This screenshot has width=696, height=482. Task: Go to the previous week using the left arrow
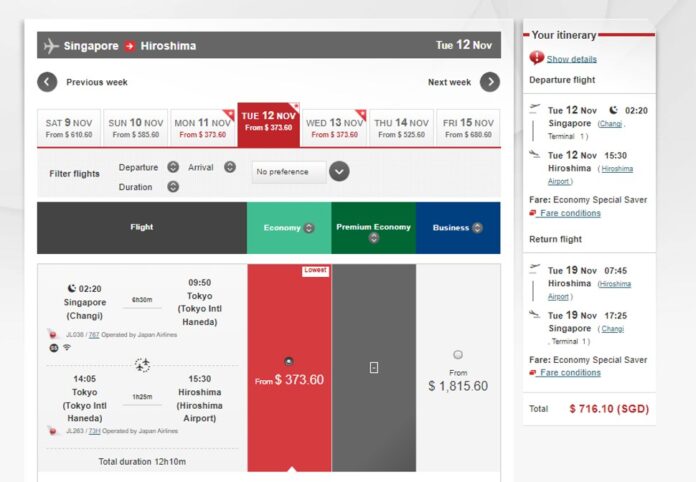tap(47, 82)
